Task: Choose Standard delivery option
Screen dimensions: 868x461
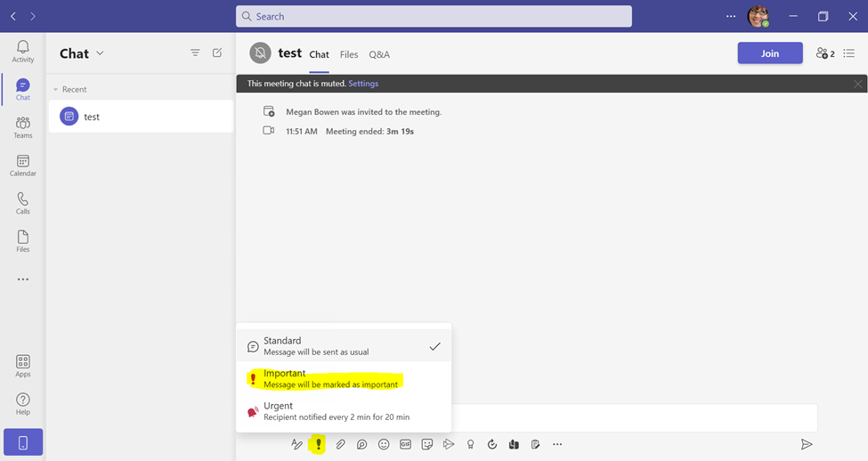Action: point(344,346)
